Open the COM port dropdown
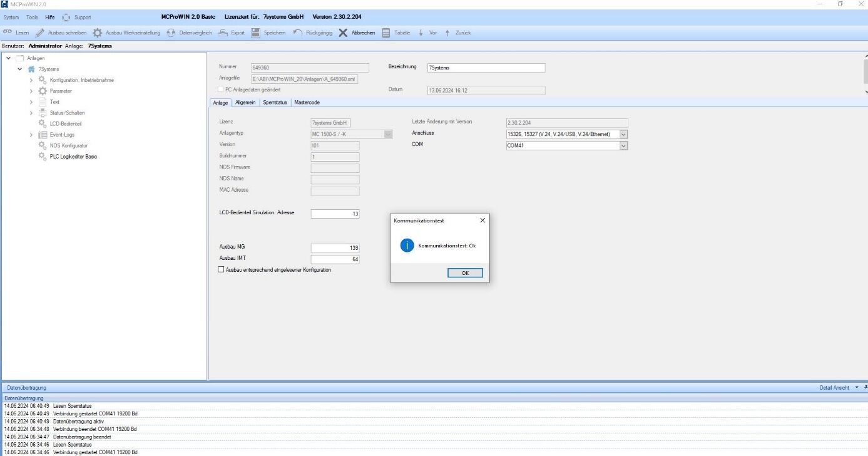 tap(623, 146)
